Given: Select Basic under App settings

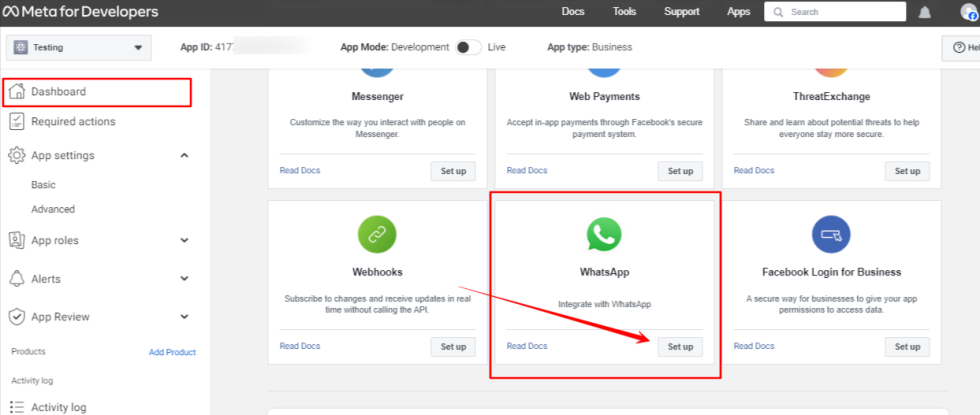Looking at the screenshot, I should [x=44, y=185].
